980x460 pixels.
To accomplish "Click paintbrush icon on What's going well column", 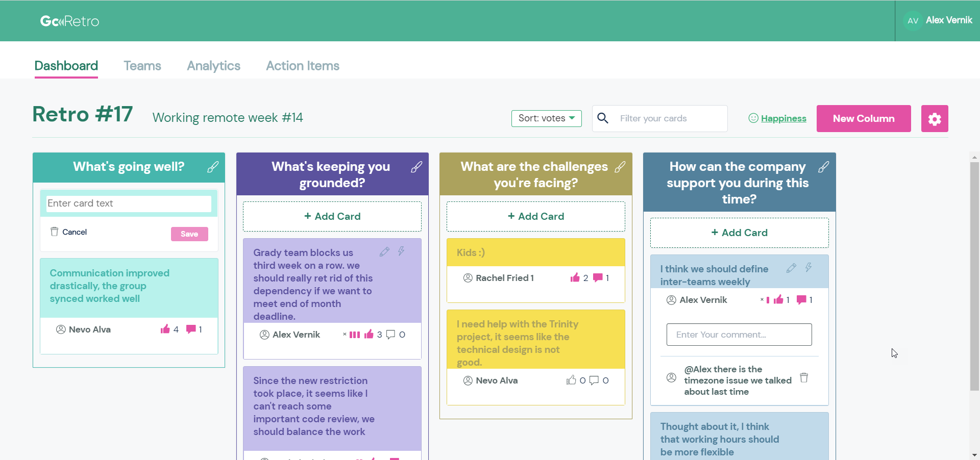I will click(x=213, y=167).
